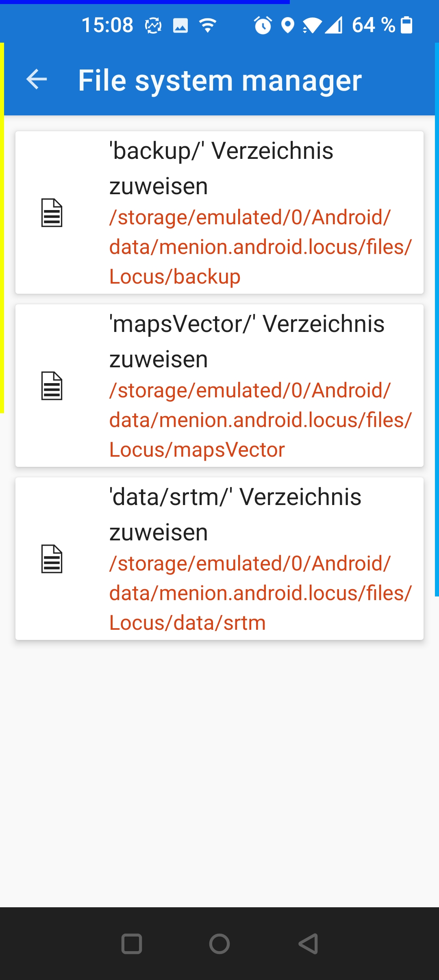Tap the 15:08 clock in status bar
This screenshot has height=980, width=439.
[x=107, y=25]
